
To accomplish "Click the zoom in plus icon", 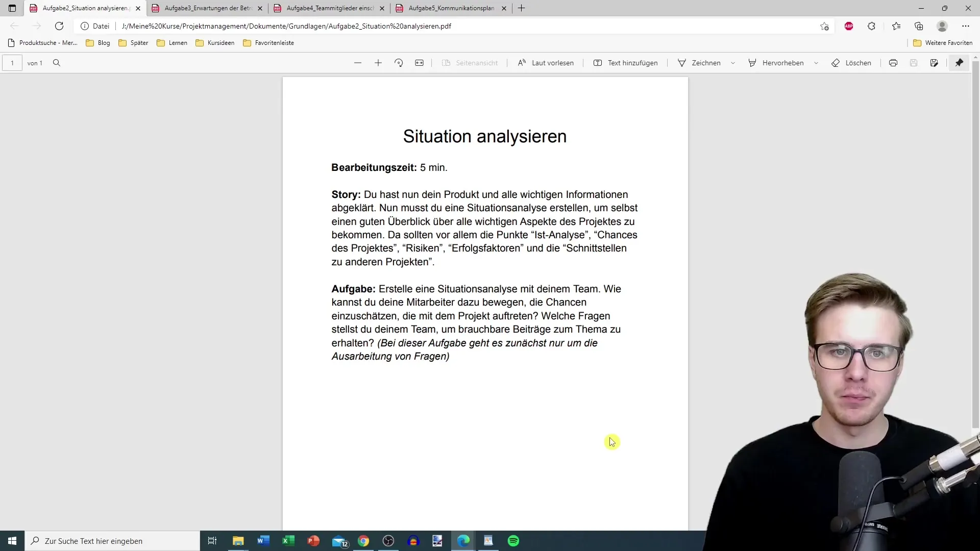I will click(378, 63).
